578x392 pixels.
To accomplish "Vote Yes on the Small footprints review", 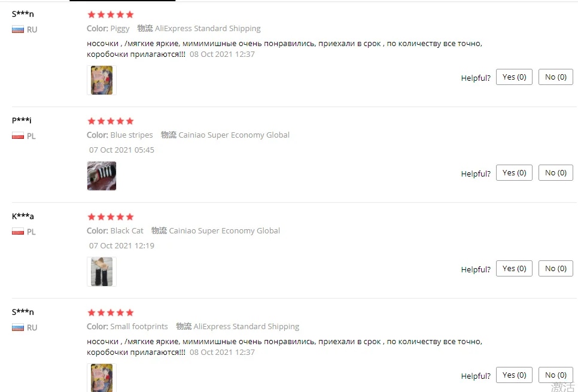I will point(514,375).
